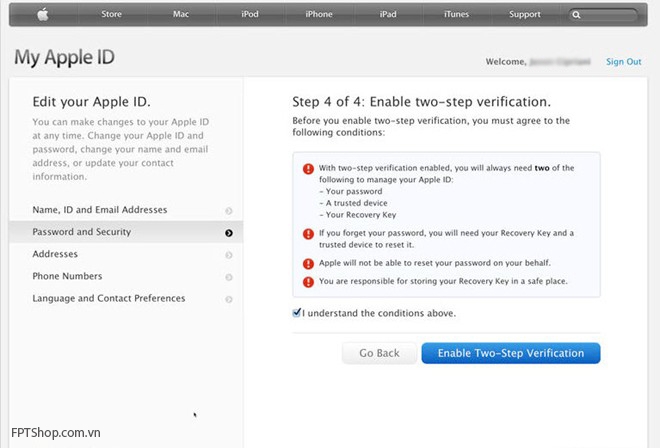Click the red alert icon beside two-step verification condition
This screenshot has height=448, width=660.
coord(308,169)
